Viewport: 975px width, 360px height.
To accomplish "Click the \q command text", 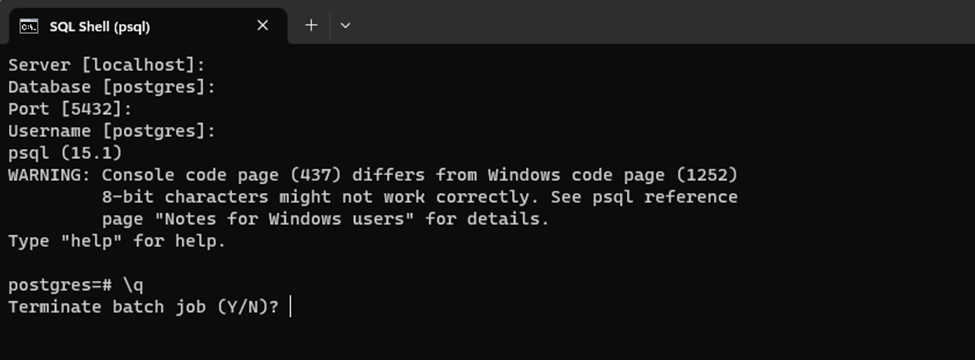I will point(132,285).
